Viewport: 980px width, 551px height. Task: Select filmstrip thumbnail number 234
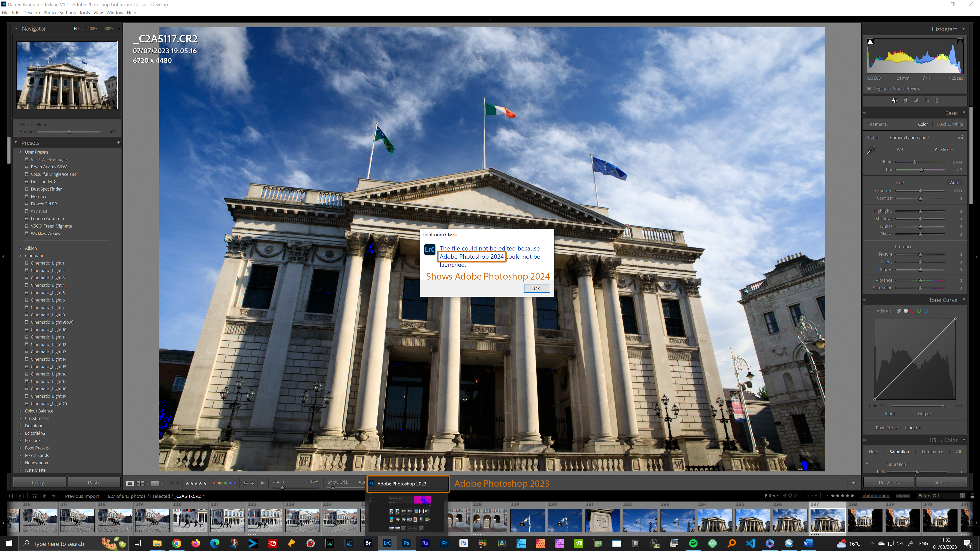[715, 520]
